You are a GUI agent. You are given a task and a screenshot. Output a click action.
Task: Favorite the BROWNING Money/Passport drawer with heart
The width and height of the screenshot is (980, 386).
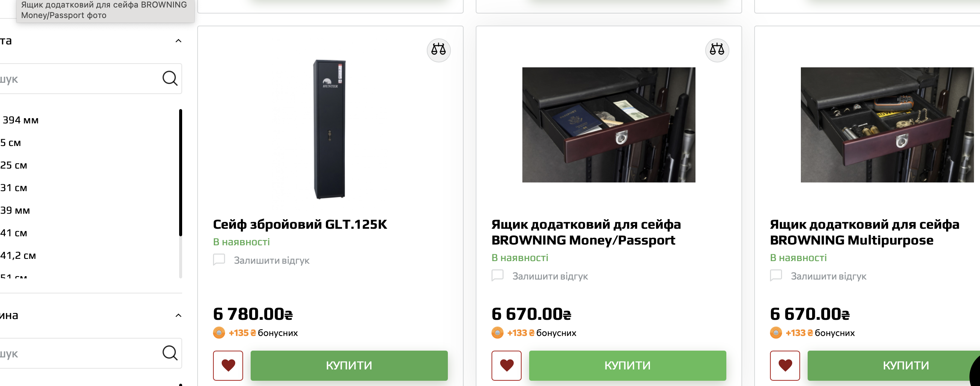click(506, 365)
